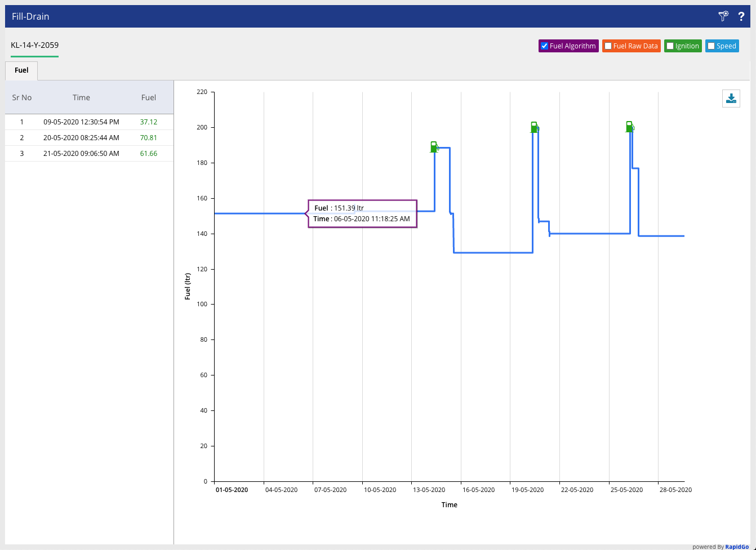Screen dimensions: 756x550
Task: Click the green fuel value 61.66
Action: pyautogui.click(x=148, y=153)
